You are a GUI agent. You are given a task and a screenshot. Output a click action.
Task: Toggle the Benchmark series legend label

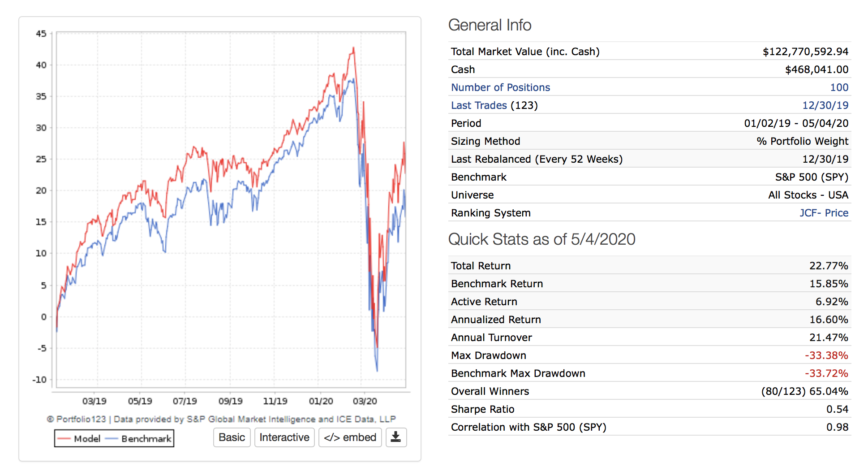coord(146,438)
